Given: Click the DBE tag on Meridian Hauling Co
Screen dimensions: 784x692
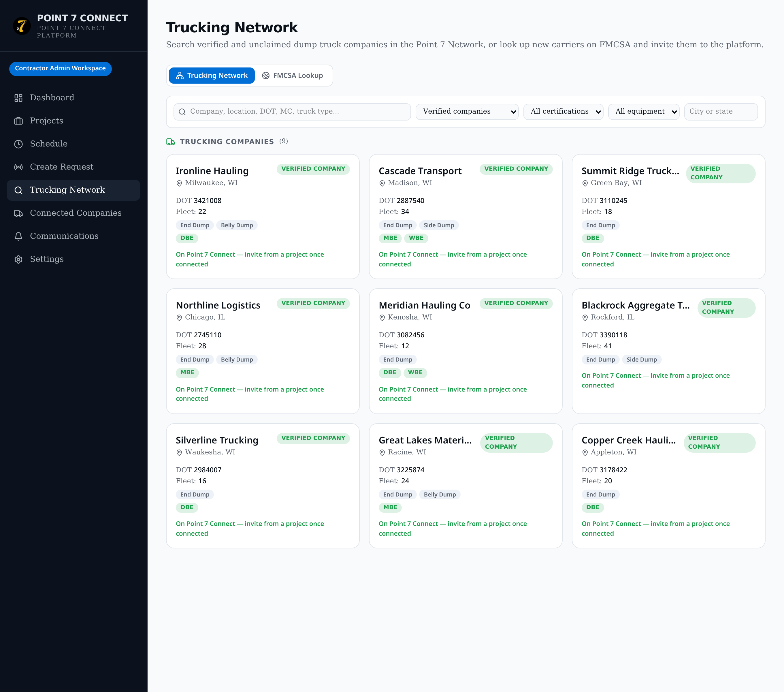Looking at the screenshot, I should [x=390, y=373].
